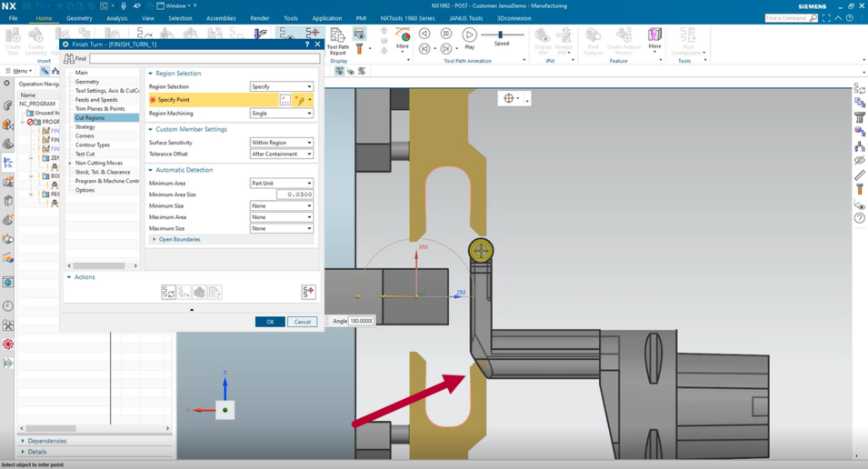Open the Menu button above the navigator
Screen dimensions: 868x469
pyautogui.click(x=19, y=71)
